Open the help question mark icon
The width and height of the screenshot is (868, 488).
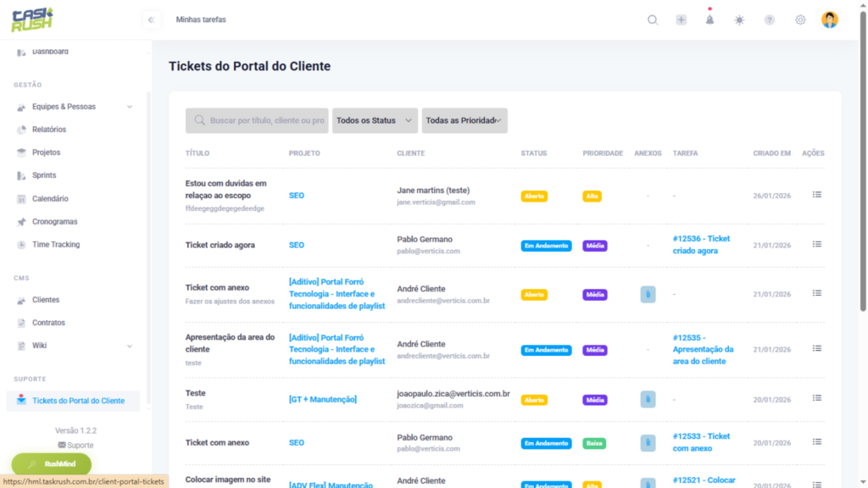[x=769, y=20]
